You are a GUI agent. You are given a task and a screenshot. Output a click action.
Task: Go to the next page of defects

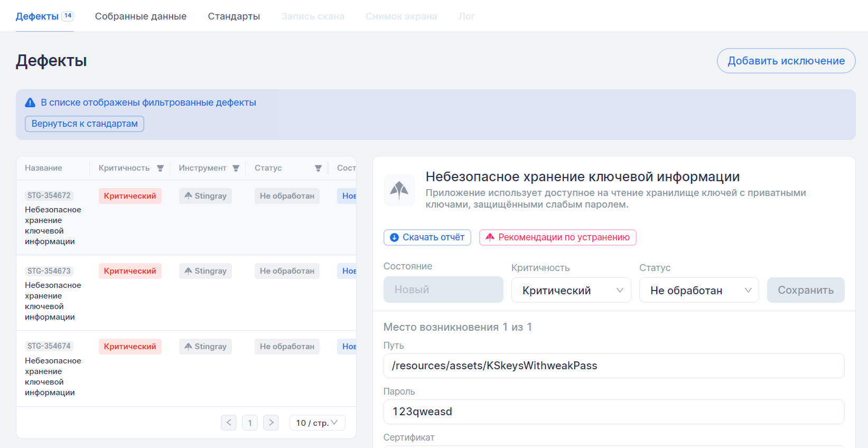coord(271,423)
